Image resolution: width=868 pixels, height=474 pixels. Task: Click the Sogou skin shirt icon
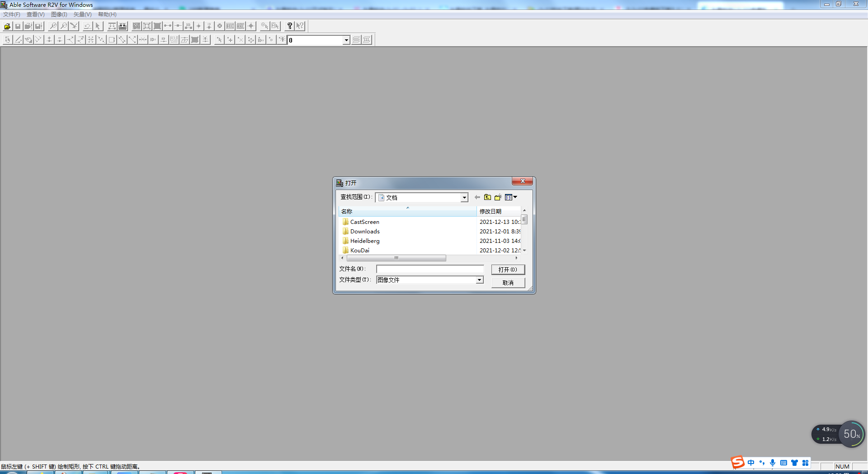click(794, 463)
